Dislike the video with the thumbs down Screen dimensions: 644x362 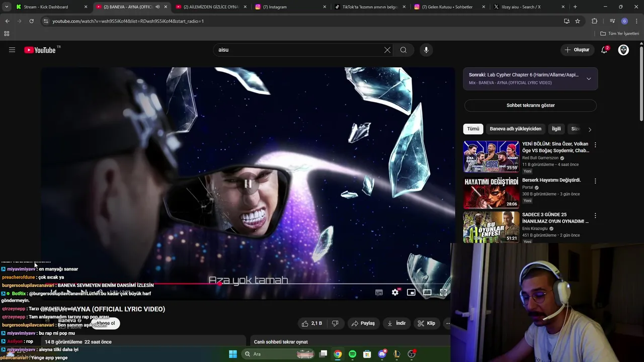(x=335, y=323)
